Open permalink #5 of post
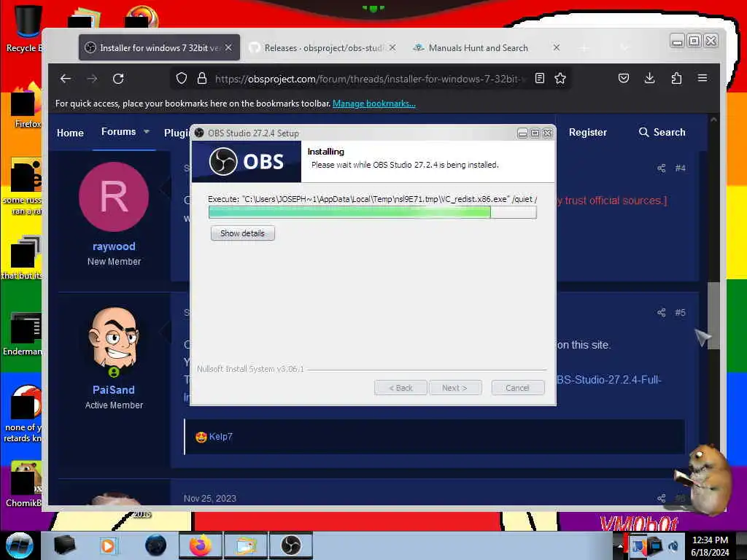747x560 pixels. (680, 312)
